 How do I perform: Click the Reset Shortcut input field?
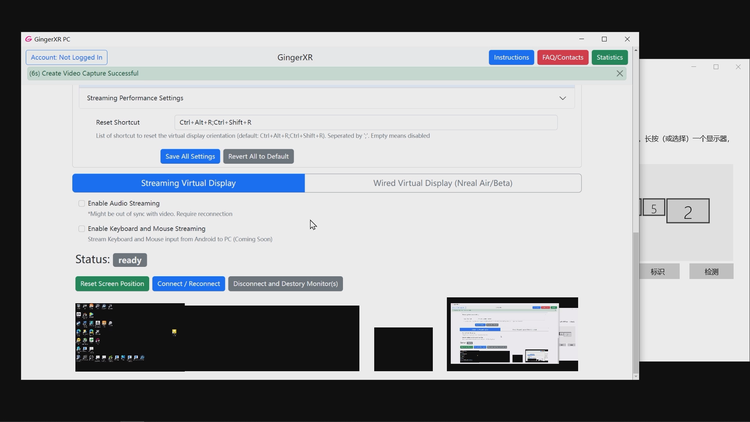[x=365, y=122]
